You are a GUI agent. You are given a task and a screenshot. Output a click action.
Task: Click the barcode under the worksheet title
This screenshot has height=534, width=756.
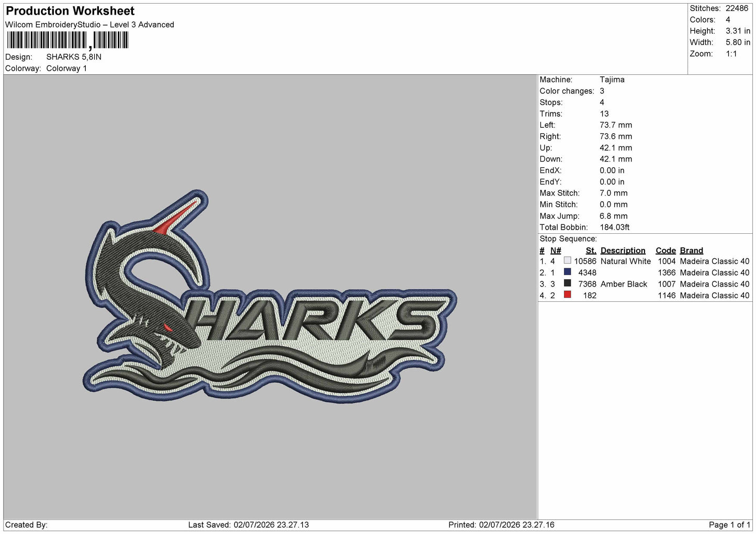pos(67,40)
